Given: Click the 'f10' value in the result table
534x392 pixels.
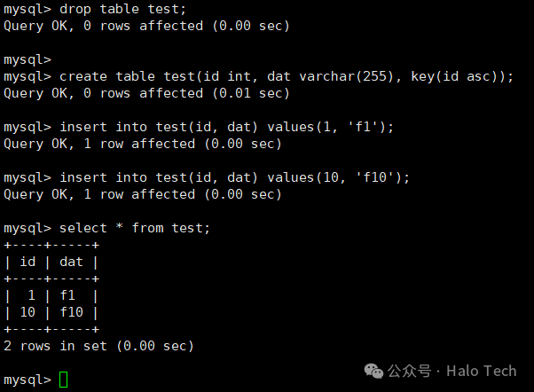Looking at the screenshot, I should pyautogui.click(x=72, y=312).
